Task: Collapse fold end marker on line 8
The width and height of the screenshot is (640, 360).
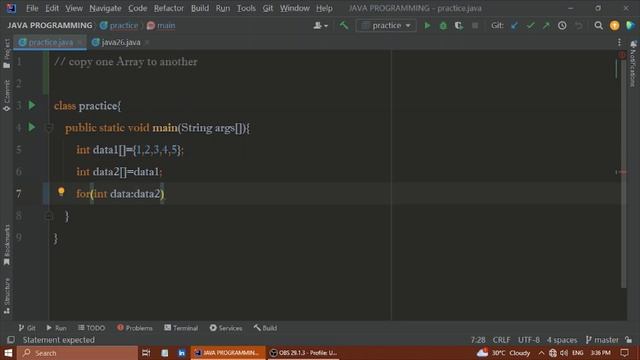Action: pos(49,216)
